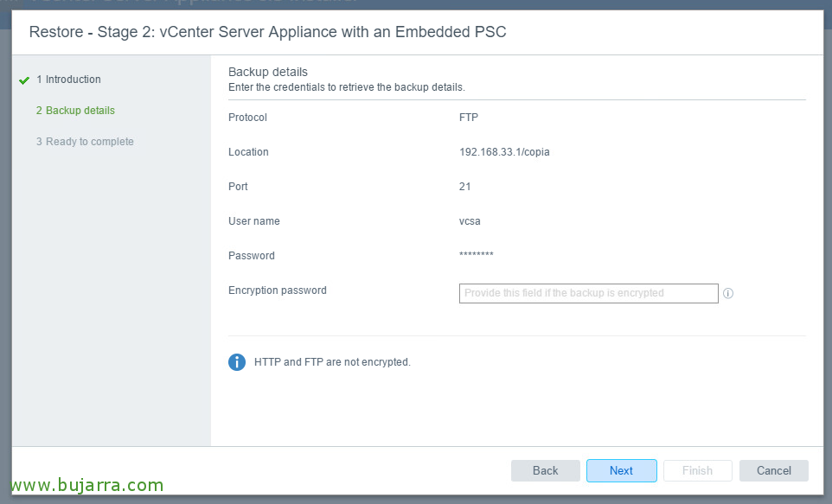The image size is (832, 504).
Task: Cancel the restore wizard
Action: tap(773, 470)
